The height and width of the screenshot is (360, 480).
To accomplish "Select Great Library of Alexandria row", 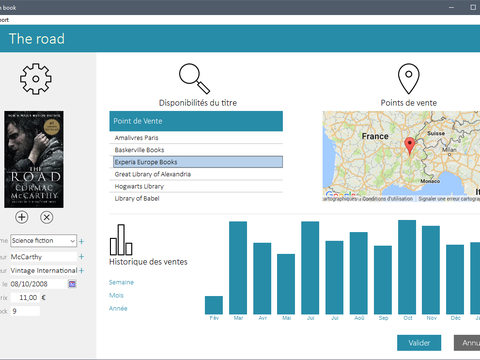I will (x=196, y=174).
